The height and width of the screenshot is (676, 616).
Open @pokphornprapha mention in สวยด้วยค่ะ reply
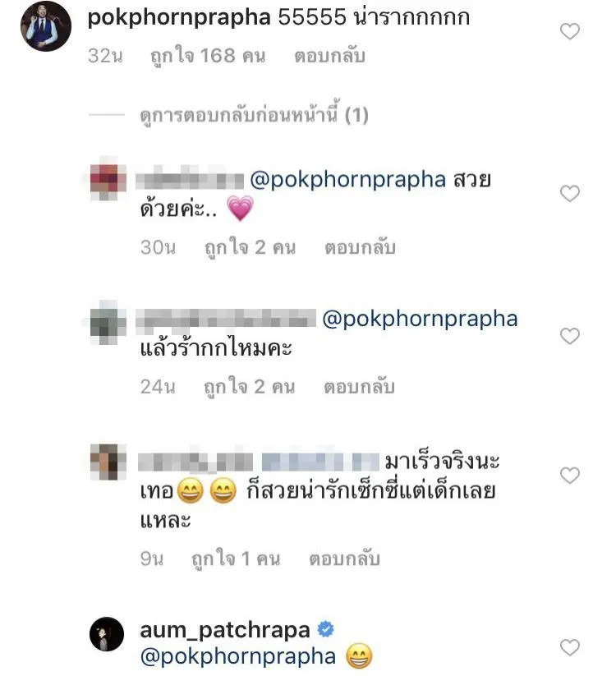click(x=347, y=179)
